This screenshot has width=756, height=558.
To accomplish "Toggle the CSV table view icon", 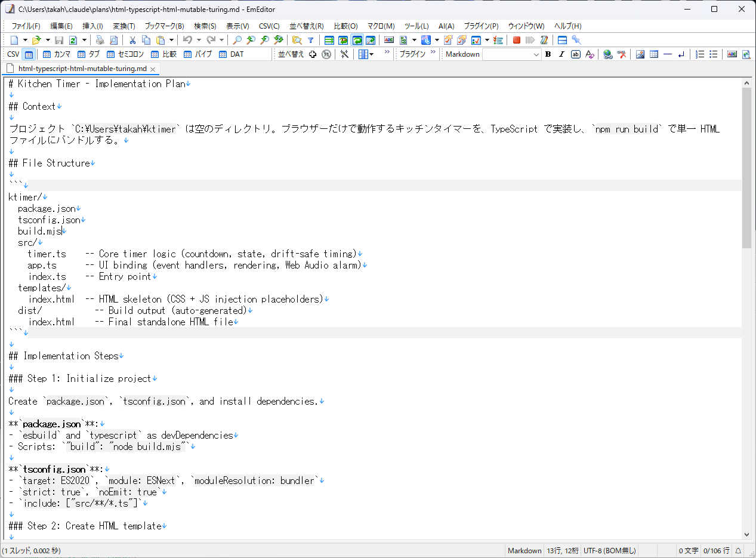I will [x=28, y=54].
